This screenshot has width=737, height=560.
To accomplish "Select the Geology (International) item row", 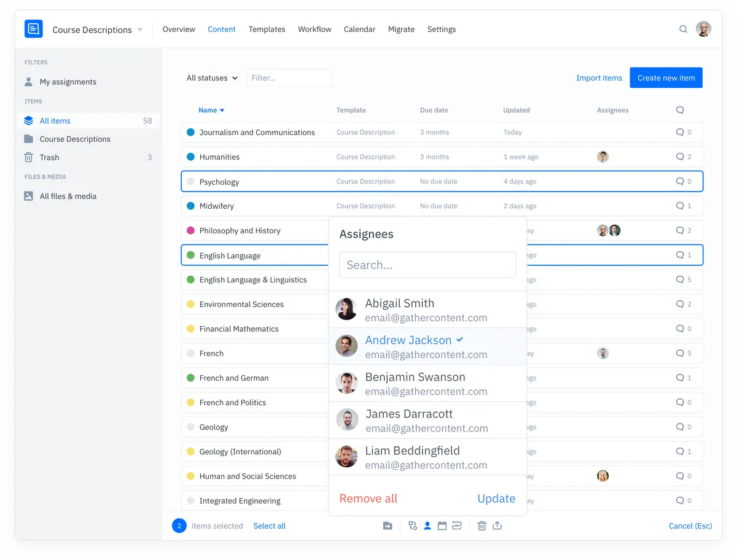I will 442,451.
